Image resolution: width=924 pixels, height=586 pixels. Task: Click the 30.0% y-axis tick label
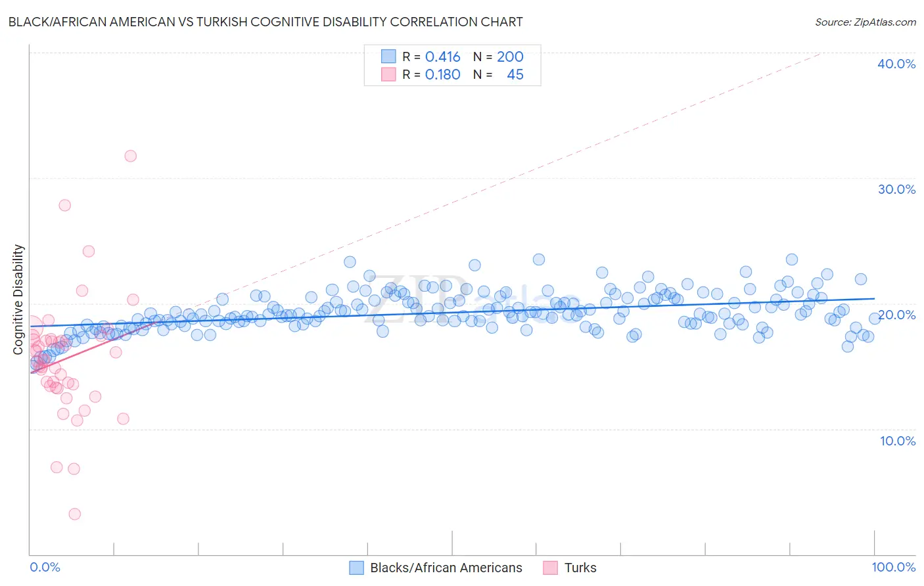point(896,189)
